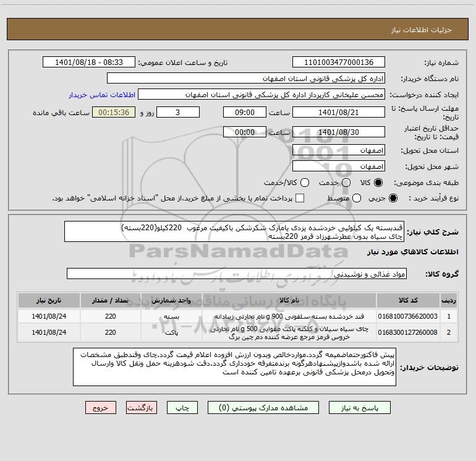Image resolution: width=476 pixels, height=461 pixels.
Task: Click the نام دستگاه خریدار field
Action: tap(246, 79)
